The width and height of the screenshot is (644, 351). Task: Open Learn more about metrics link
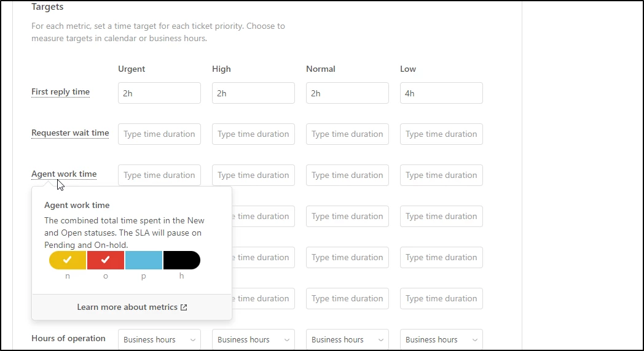[132, 307]
